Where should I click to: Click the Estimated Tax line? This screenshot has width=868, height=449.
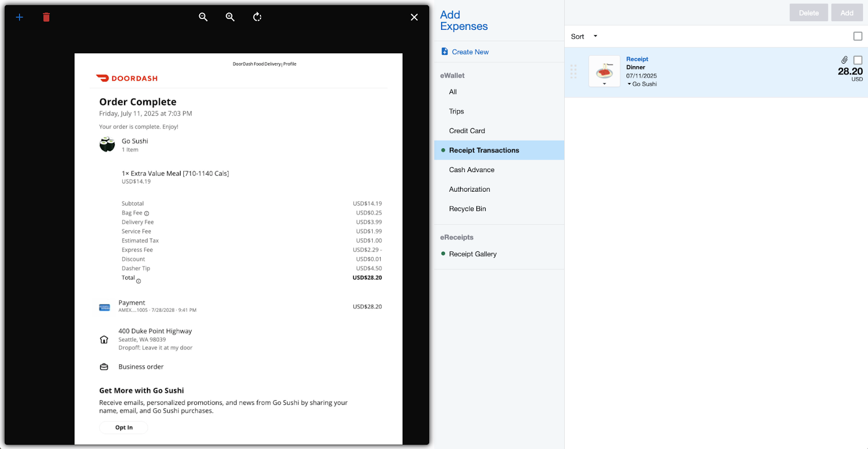click(x=252, y=241)
